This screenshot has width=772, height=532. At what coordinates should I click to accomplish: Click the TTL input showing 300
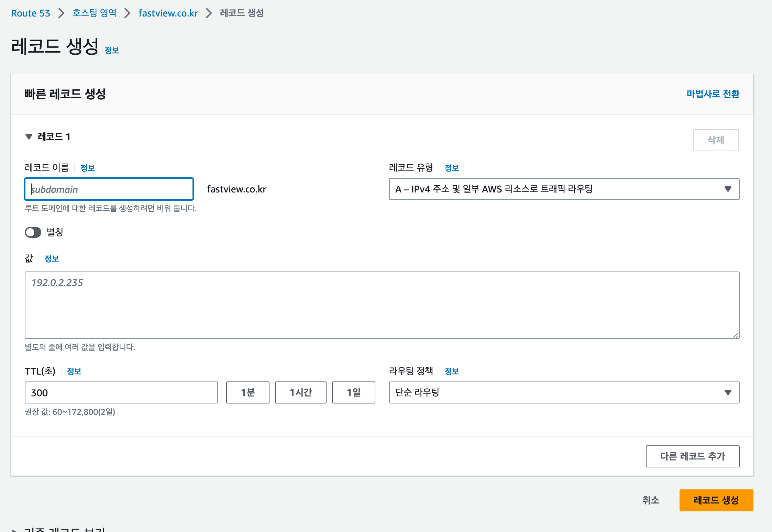coord(121,392)
